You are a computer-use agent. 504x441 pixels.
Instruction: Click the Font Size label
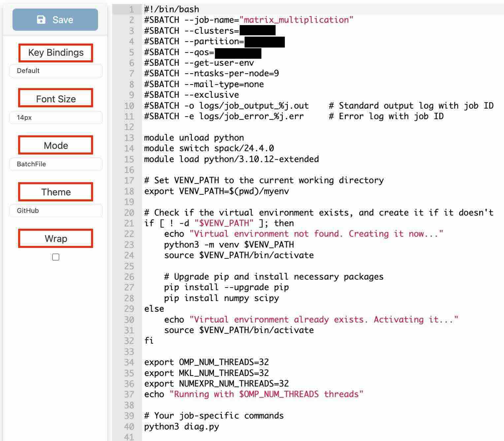[56, 99]
